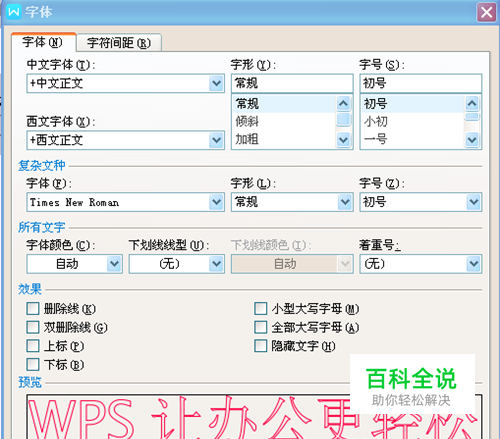Check the 隐藏文字(H) option
Screen dimensions: 500x439
pyautogui.click(x=261, y=346)
